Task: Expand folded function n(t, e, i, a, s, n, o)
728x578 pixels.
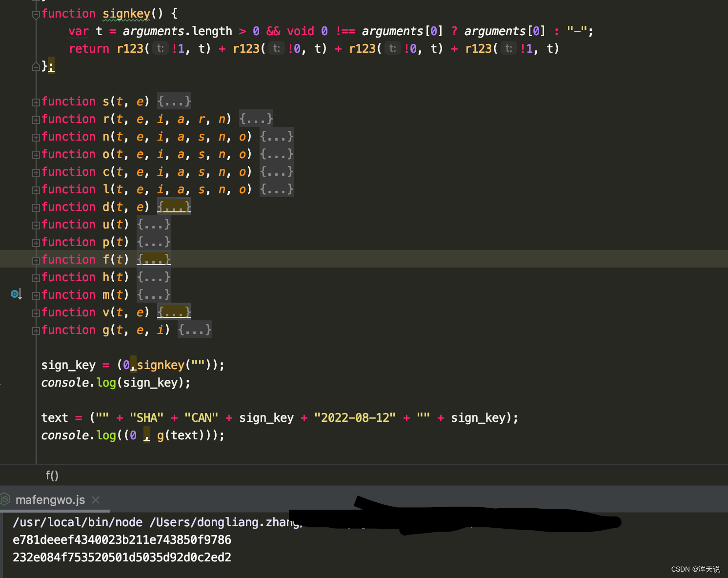Action: point(36,137)
